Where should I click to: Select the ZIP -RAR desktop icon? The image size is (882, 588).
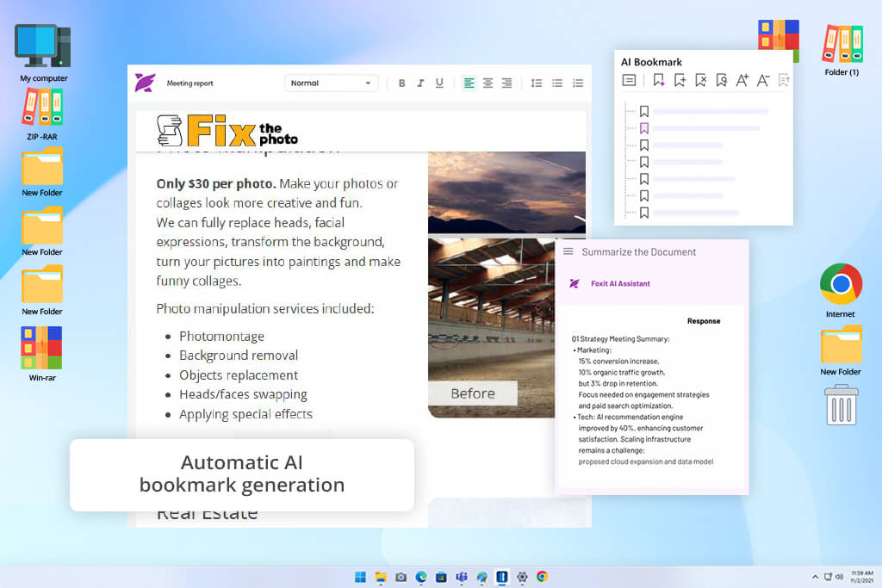tap(42, 115)
